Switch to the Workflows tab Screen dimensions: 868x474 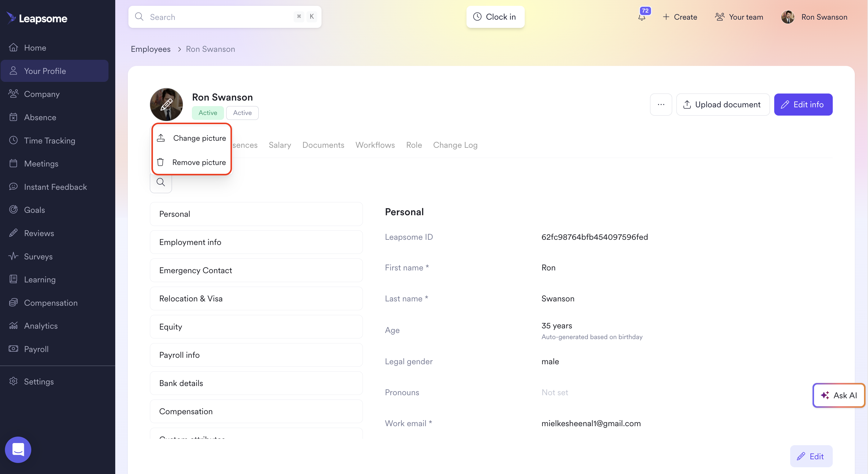coord(375,145)
